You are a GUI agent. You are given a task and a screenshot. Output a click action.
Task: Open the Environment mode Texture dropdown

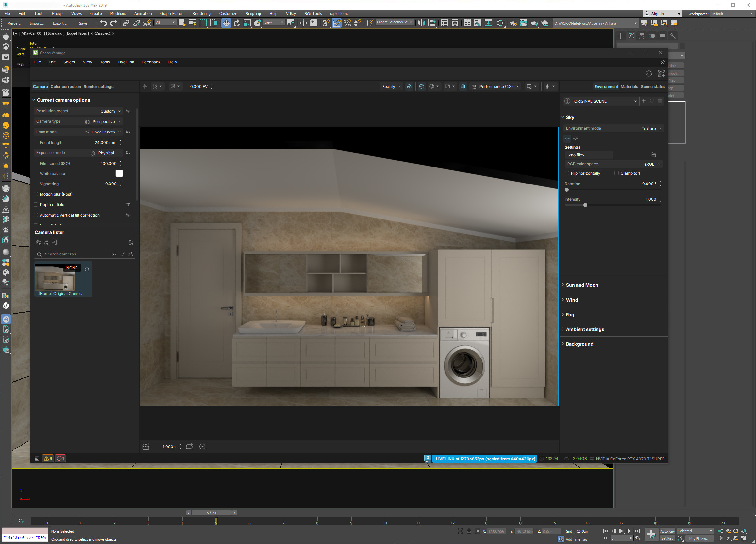point(651,129)
